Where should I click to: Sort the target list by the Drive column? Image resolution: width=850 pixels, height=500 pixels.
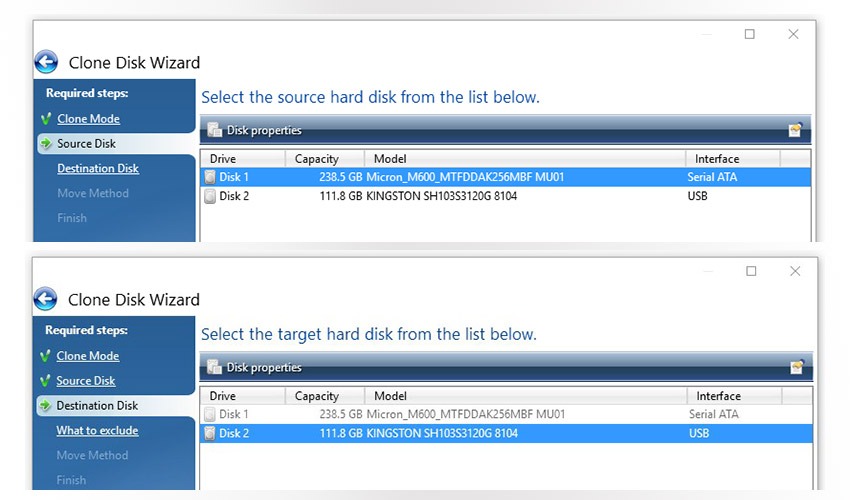[223, 396]
